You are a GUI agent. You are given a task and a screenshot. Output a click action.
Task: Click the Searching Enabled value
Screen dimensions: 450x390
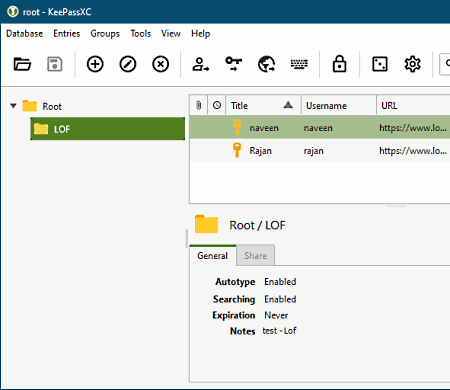coord(280,299)
